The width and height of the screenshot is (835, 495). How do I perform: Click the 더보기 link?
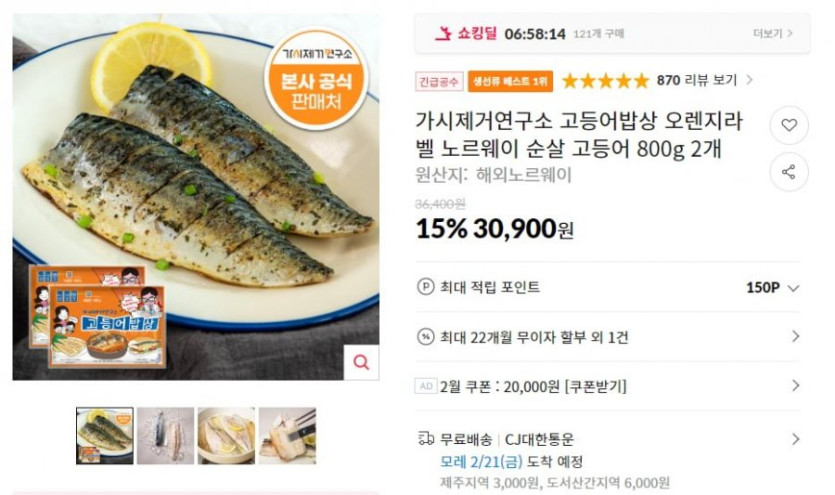[x=773, y=34]
